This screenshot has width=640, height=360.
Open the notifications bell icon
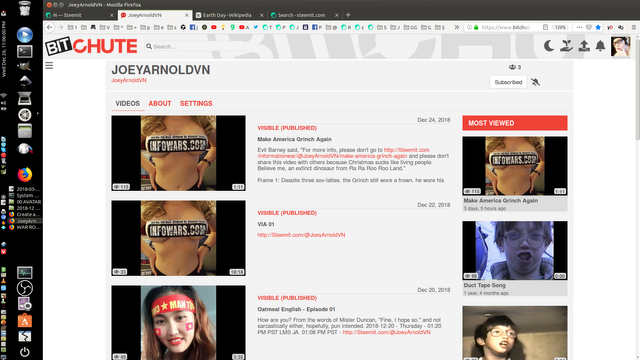tap(600, 46)
